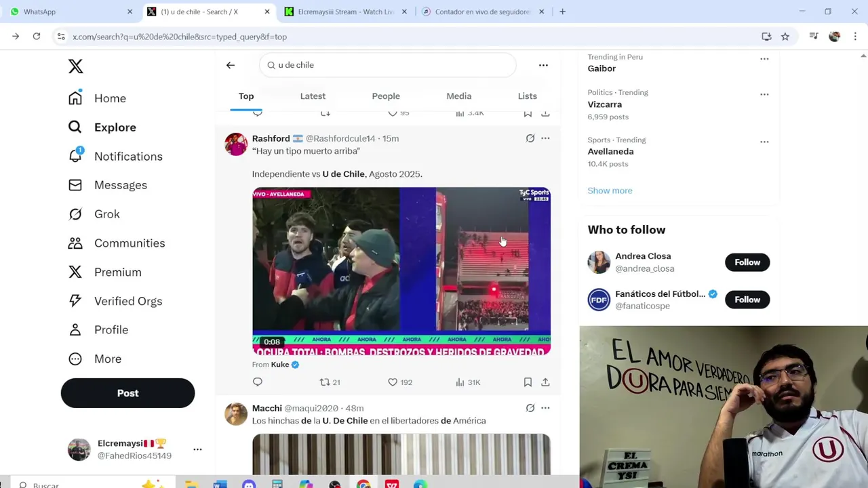The width and height of the screenshot is (868, 488).
Task: Open the More circle menu
Action: 75,359
